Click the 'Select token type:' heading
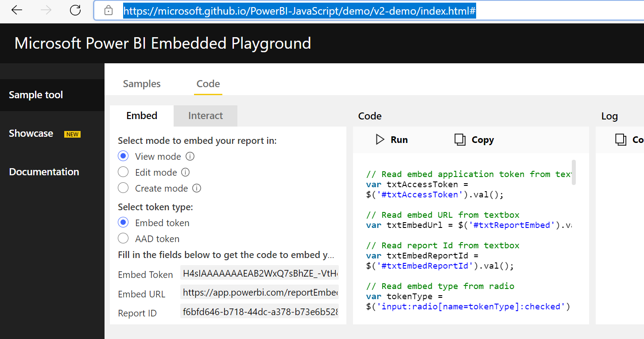Screen dimensions: 644x339 click(x=155, y=207)
